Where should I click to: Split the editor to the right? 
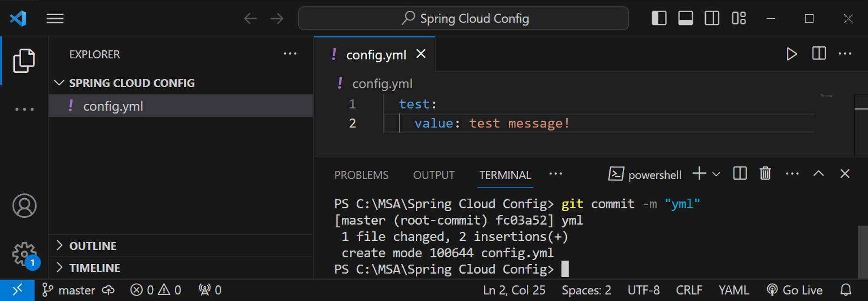tap(819, 54)
